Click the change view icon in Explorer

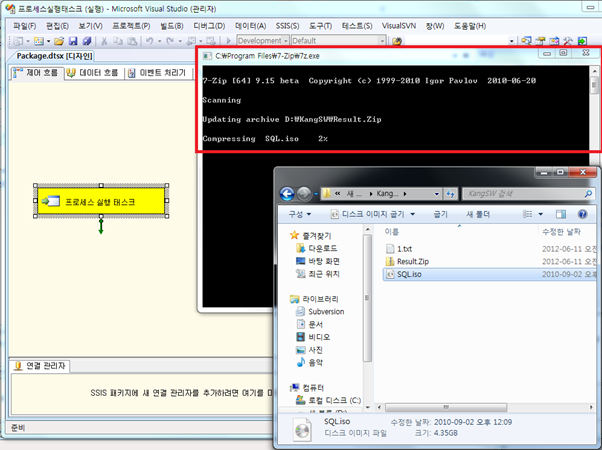click(x=528, y=214)
